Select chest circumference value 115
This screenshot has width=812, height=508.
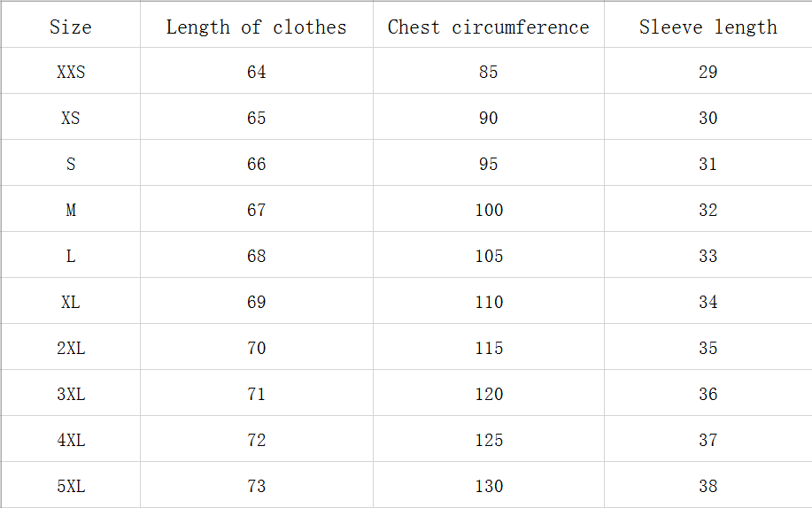(489, 349)
